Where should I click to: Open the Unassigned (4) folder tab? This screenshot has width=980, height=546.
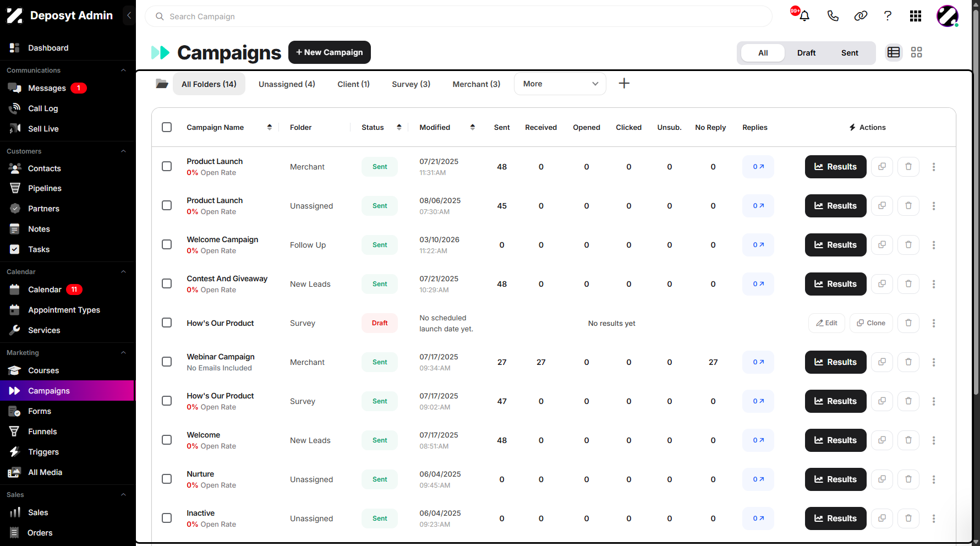coord(287,84)
